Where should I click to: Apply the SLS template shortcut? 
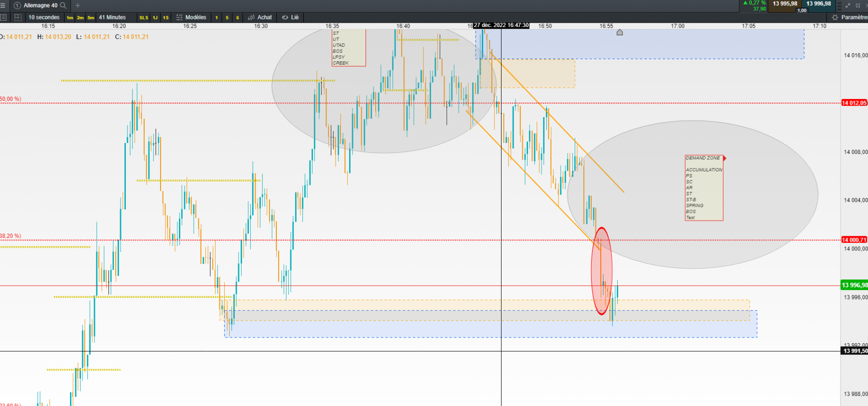pos(144,18)
